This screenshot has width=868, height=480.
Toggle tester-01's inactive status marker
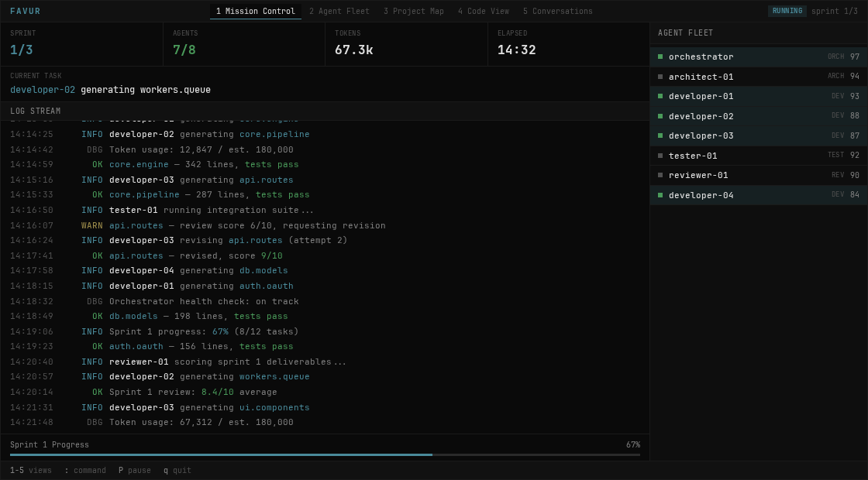[660, 156]
